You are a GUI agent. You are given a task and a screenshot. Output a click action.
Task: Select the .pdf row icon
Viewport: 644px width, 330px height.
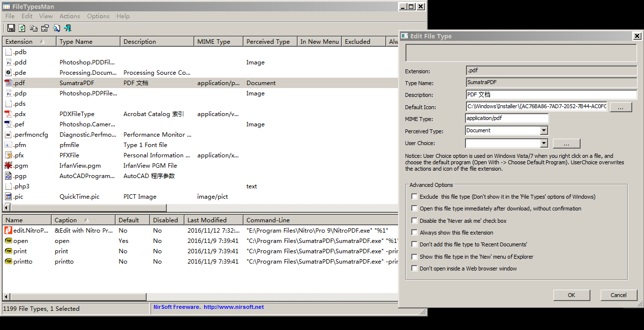click(x=8, y=83)
